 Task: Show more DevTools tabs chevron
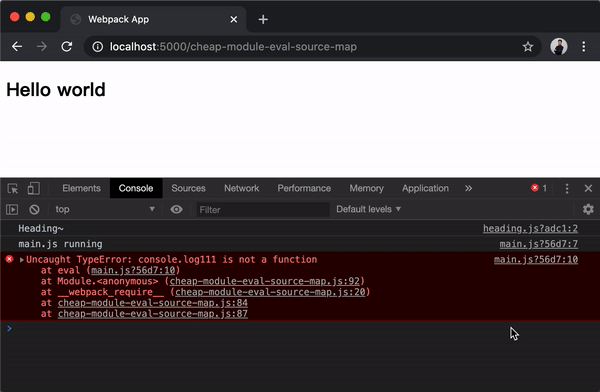(468, 188)
